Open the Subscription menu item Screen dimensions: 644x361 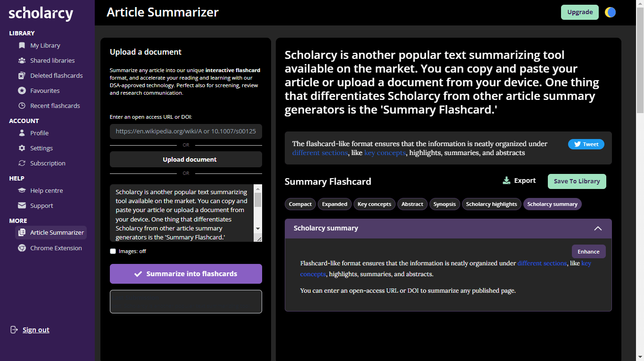pos(48,163)
